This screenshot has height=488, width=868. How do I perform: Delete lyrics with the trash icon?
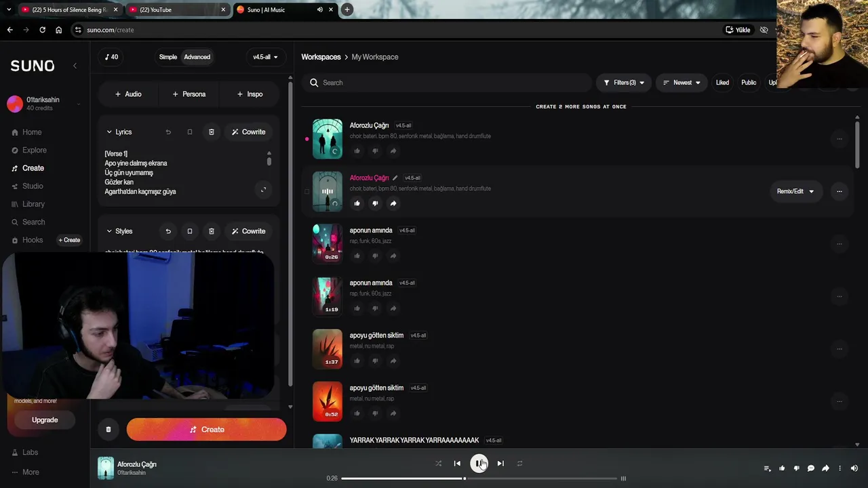(x=212, y=132)
